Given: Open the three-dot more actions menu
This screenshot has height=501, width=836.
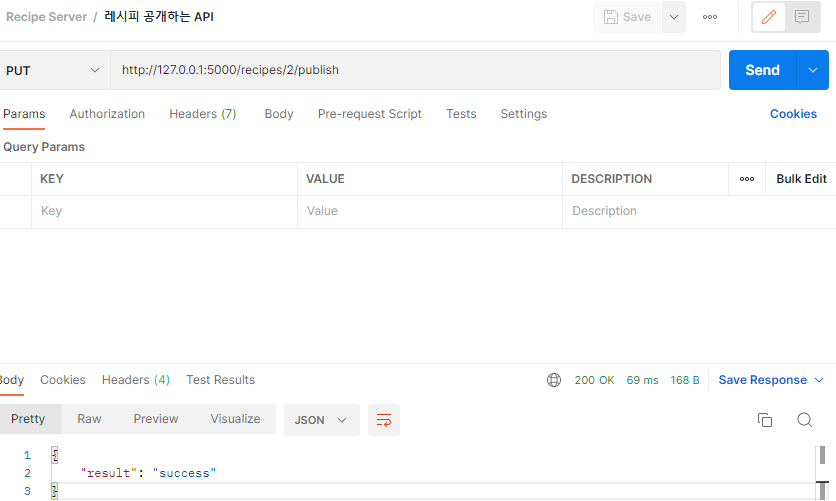Looking at the screenshot, I should [710, 17].
